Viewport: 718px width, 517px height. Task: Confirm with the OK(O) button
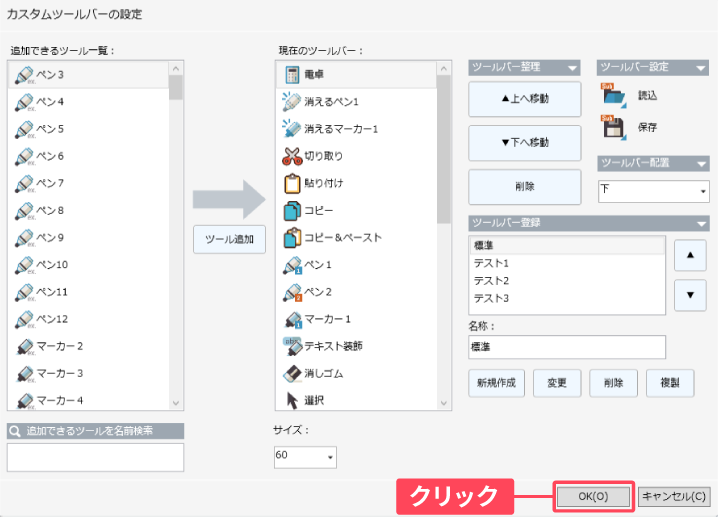pos(593,496)
